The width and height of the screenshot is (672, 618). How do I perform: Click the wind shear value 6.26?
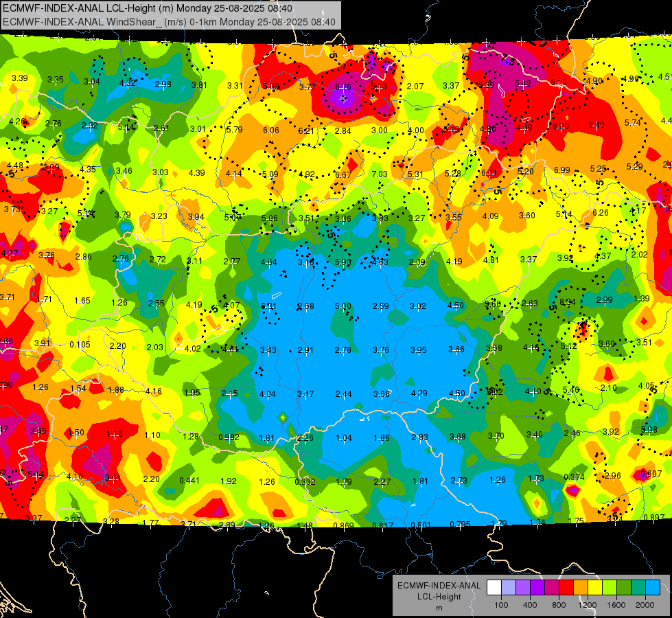[x=601, y=213]
